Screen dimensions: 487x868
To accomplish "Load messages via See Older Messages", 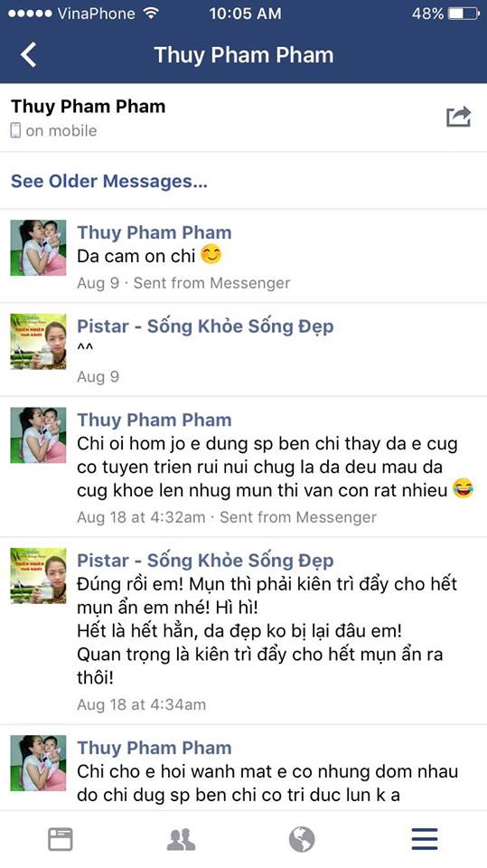I will pyautogui.click(x=109, y=181).
